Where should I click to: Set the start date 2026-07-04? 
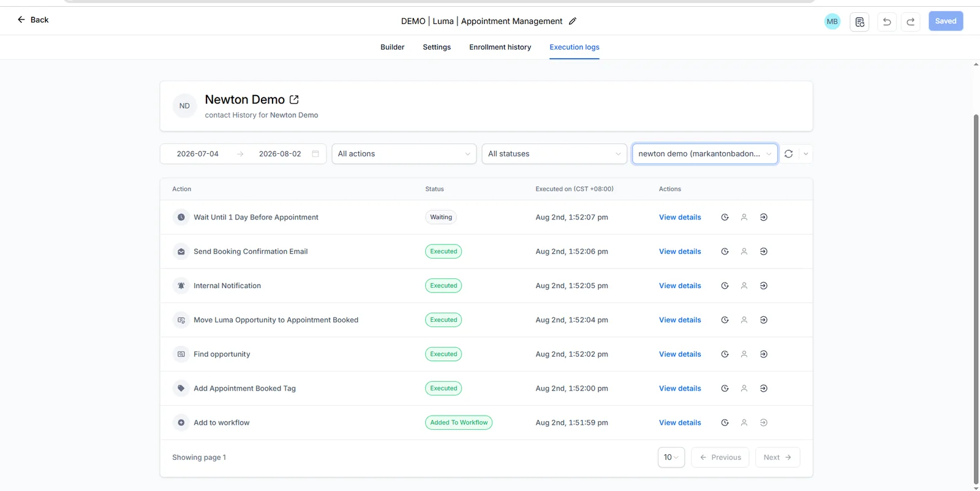(x=197, y=154)
